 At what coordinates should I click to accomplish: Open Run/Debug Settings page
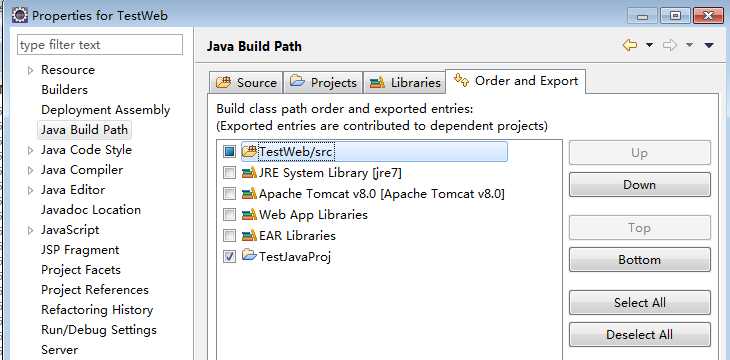99,330
